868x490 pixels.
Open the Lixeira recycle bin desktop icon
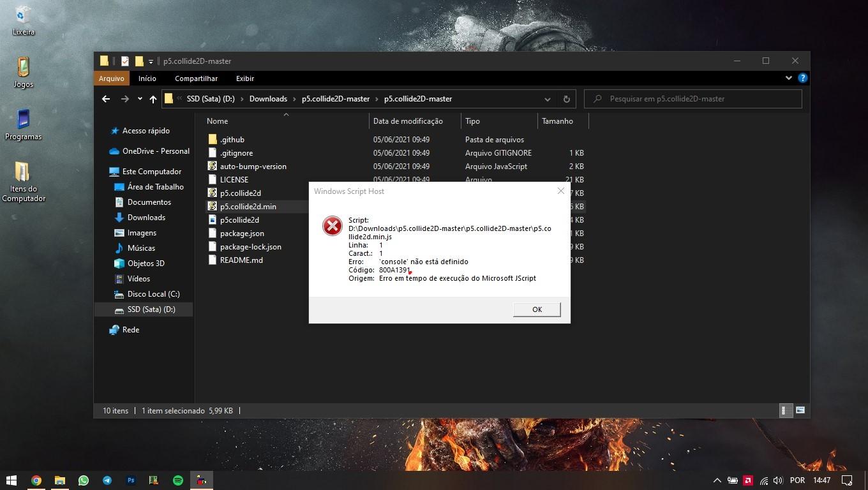tap(24, 21)
